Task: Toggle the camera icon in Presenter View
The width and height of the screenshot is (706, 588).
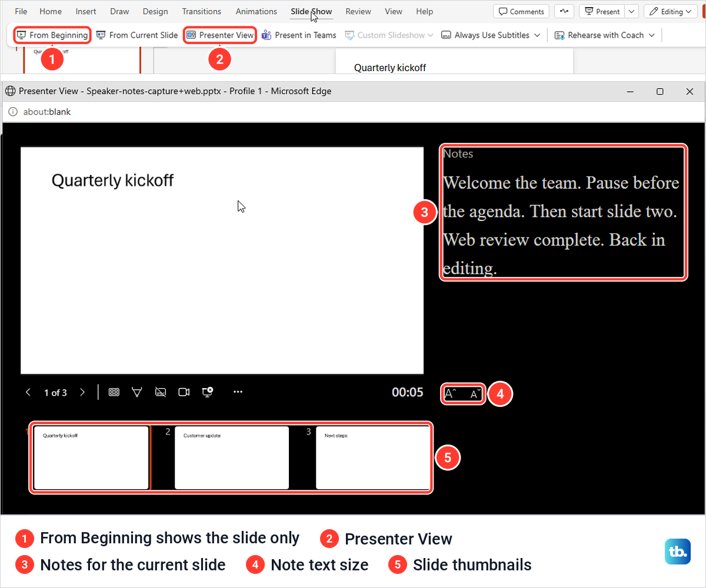Action: click(x=184, y=392)
